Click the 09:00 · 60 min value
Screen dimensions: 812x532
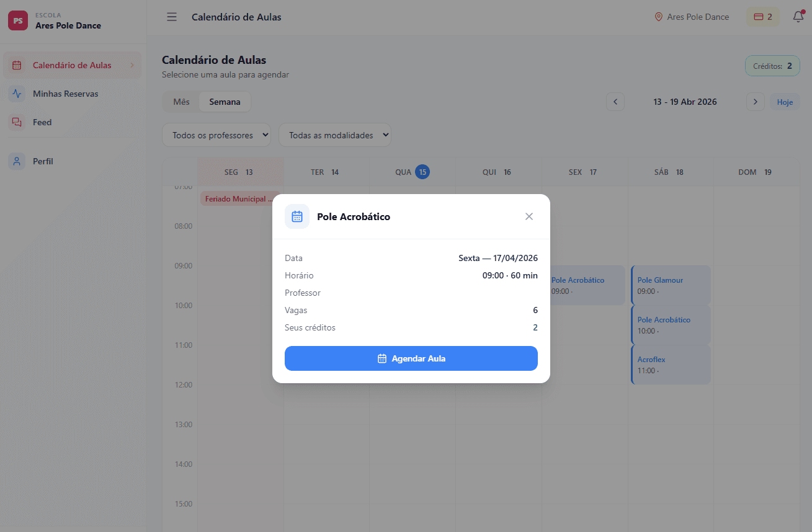pyautogui.click(x=510, y=275)
